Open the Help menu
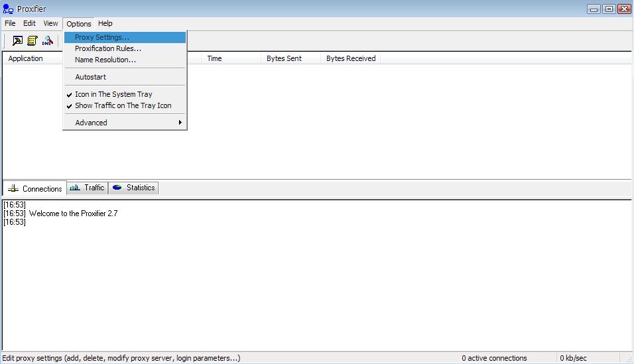 coord(105,23)
